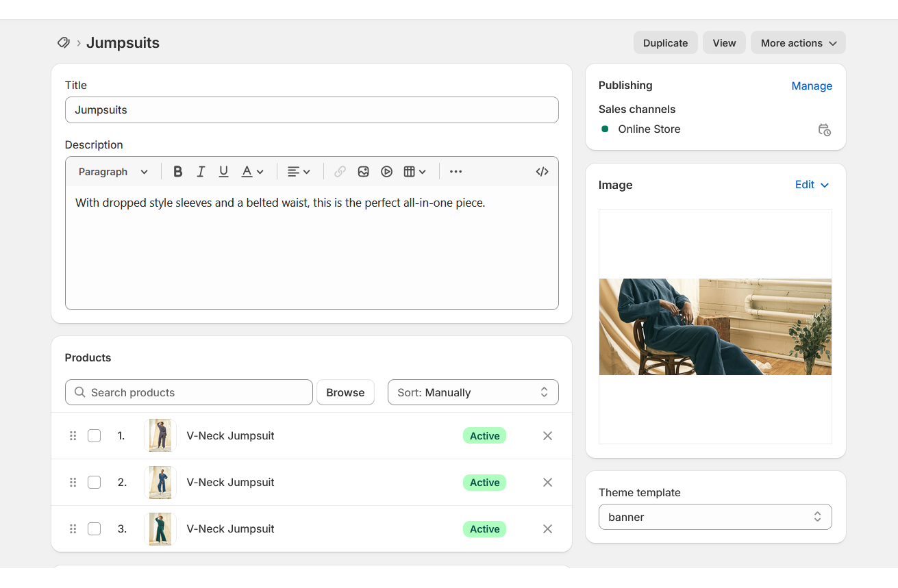Select the checkbox for product 2
The image size is (898, 588).
click(x=95, y=483)
